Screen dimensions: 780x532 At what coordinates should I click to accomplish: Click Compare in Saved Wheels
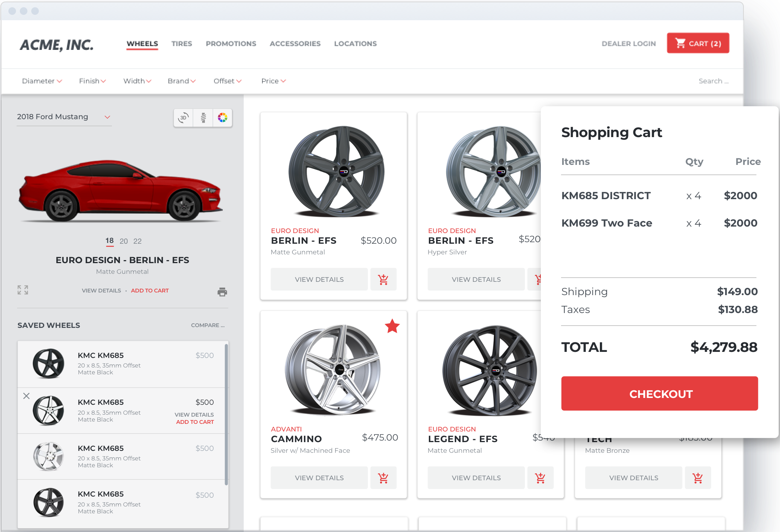click(208, 325)
